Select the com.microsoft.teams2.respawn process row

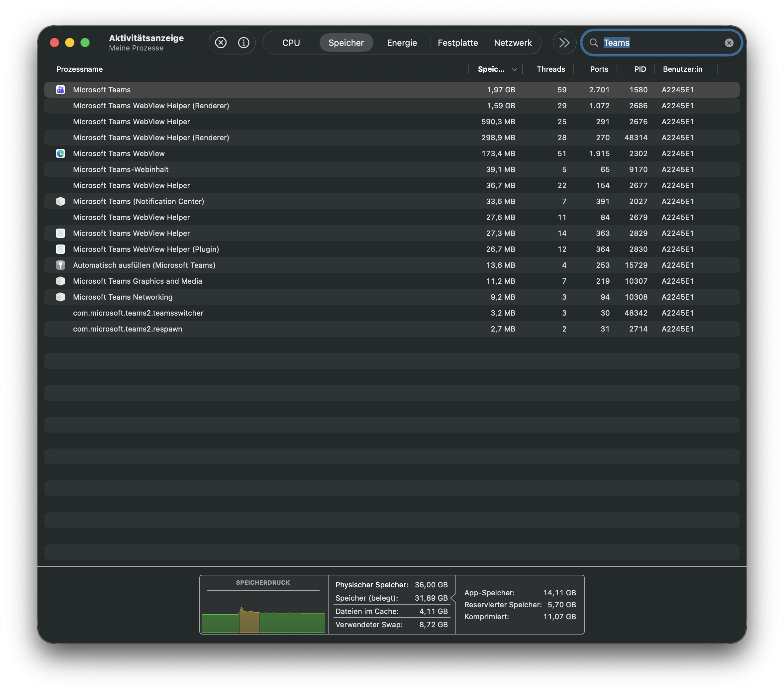(x=127, y=329)
